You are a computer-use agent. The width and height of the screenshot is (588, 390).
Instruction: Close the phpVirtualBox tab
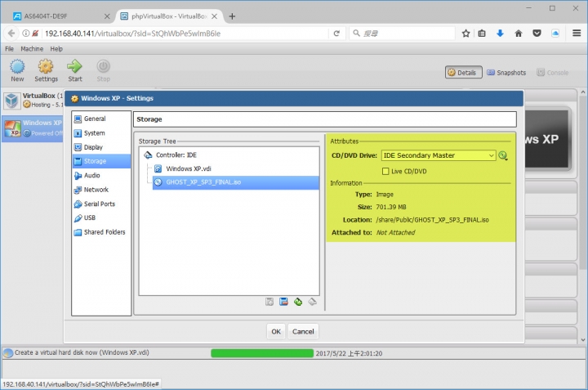214,16
